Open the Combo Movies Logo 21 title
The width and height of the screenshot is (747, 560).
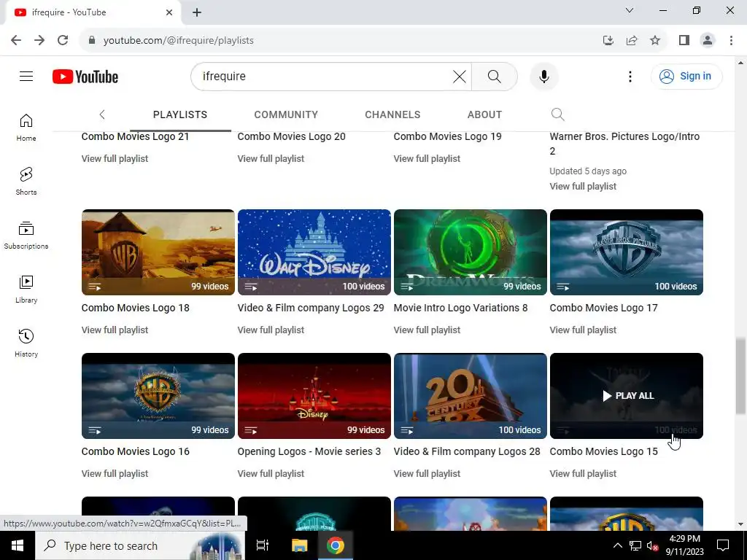[x=135, y=136]
